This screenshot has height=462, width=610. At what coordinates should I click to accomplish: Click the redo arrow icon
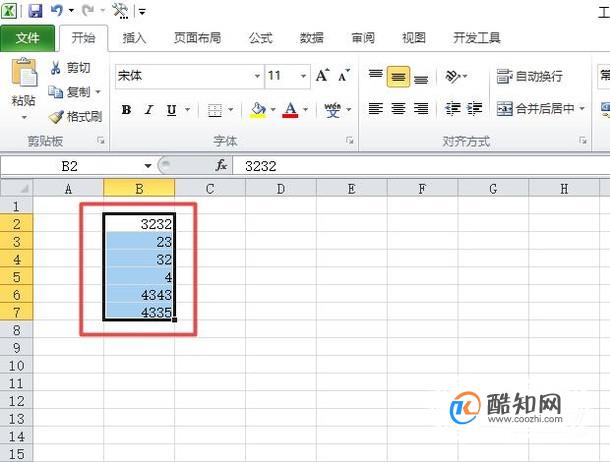point(88,10)
